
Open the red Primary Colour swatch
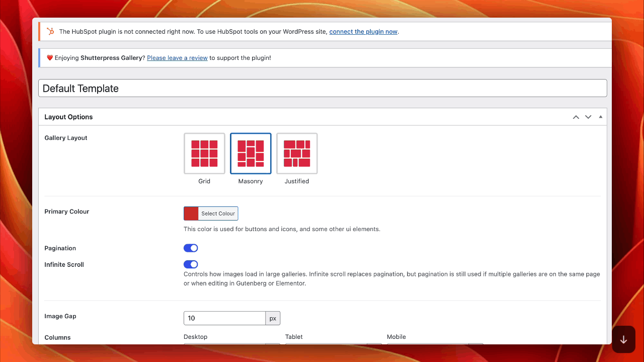tap(191, 213)
